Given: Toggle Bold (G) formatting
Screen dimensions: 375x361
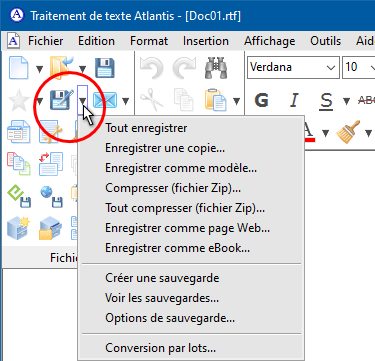Looking at the screenshot, I should tap(261, 100).
